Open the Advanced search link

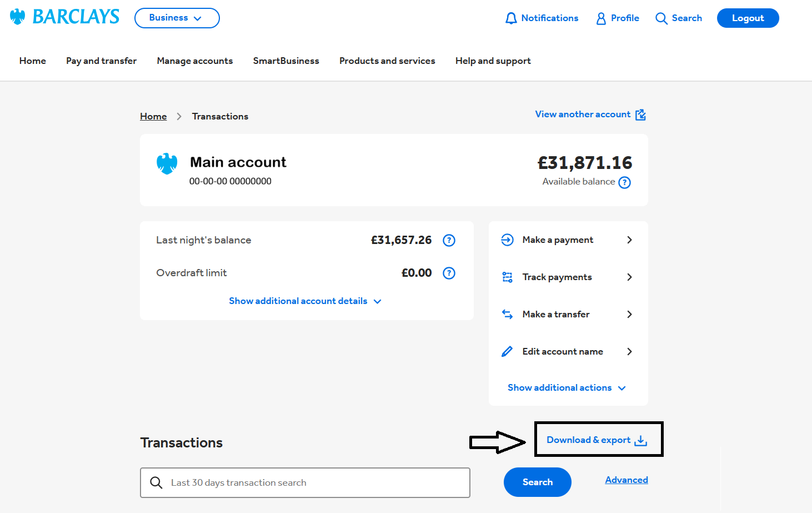point(626,480)
